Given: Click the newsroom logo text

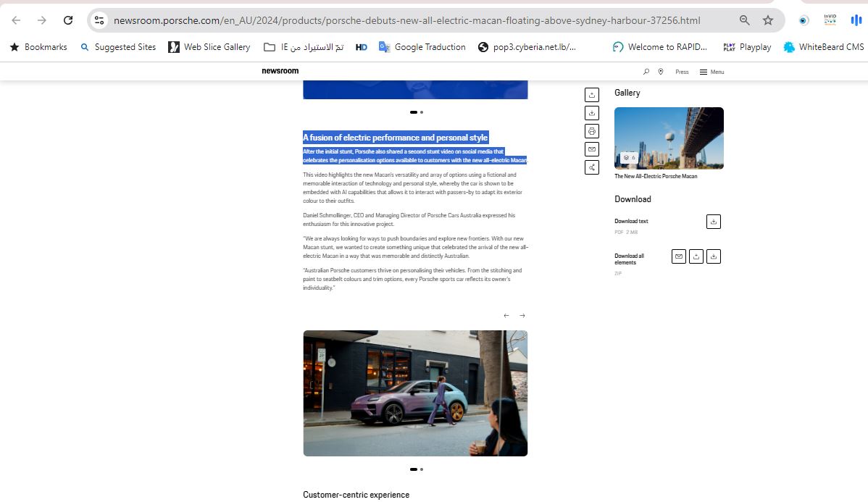Looking at the screenshot, I should point(280,71).
